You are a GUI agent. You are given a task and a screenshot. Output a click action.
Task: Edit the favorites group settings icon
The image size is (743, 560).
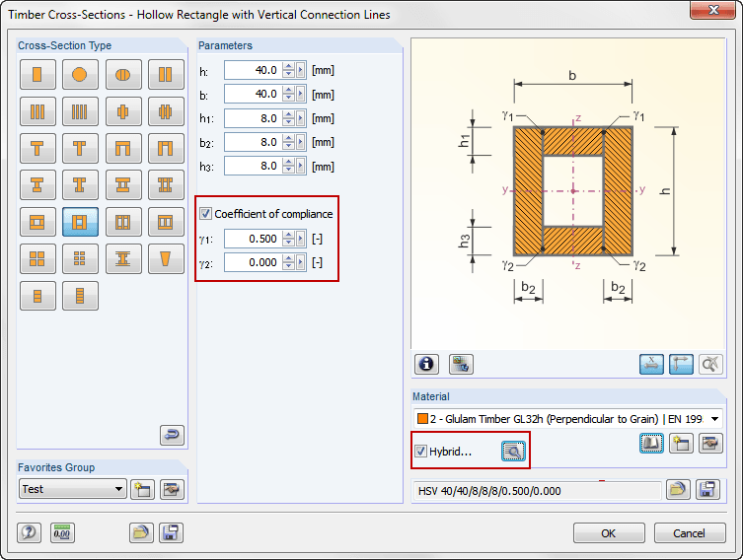[172, 489]
